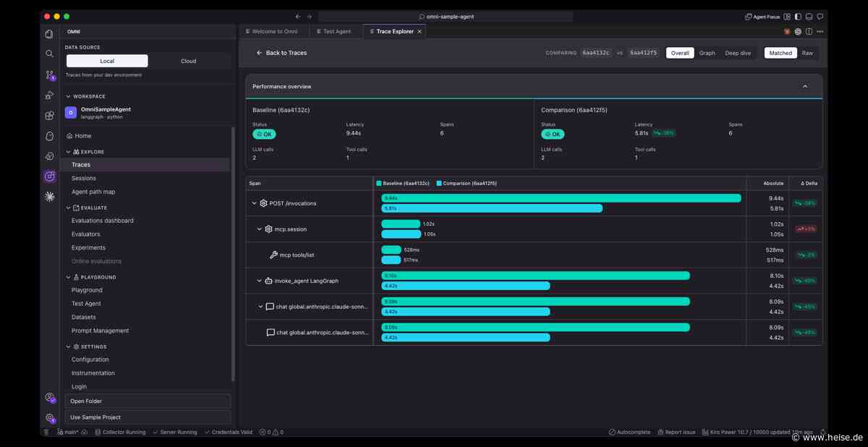Click Use Sample Project button
The width and height of the screenshot is (868, 447).
pyautogui.click(x=148, y=417)
